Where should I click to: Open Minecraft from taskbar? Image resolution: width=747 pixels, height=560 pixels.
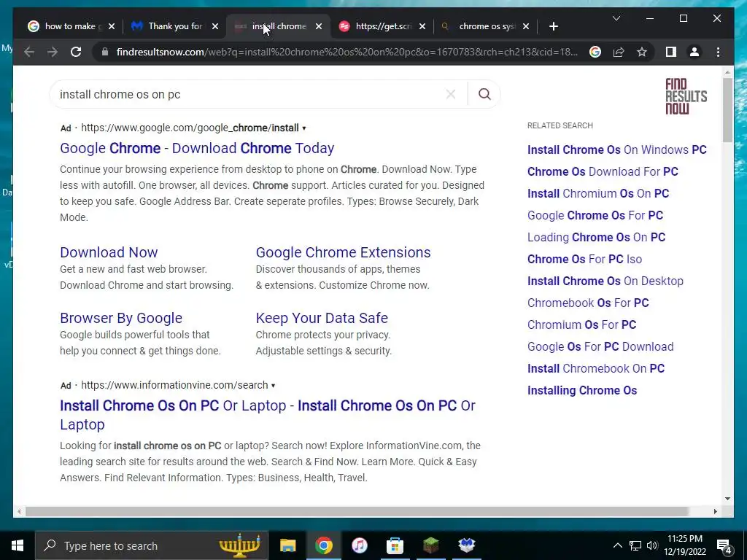coord(430,545)
